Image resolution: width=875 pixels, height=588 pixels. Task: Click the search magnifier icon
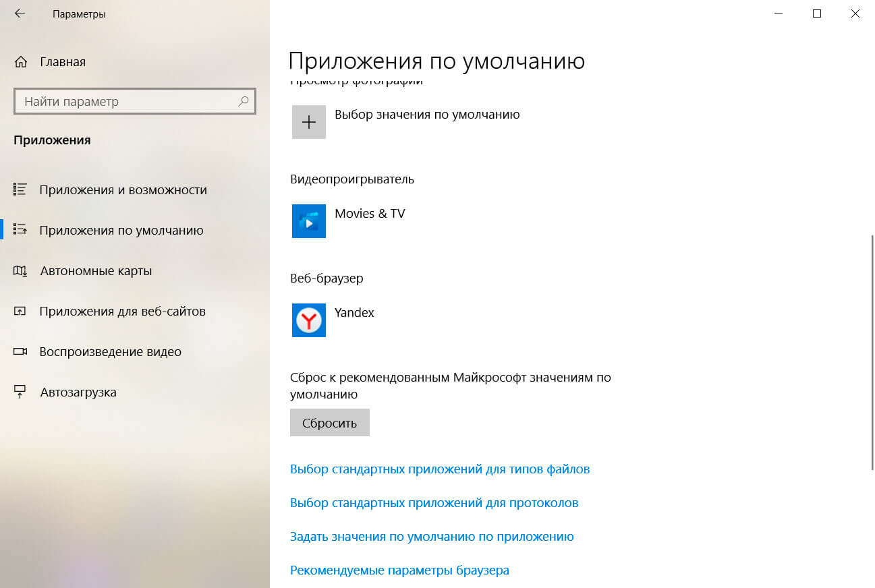coord(244,102)
